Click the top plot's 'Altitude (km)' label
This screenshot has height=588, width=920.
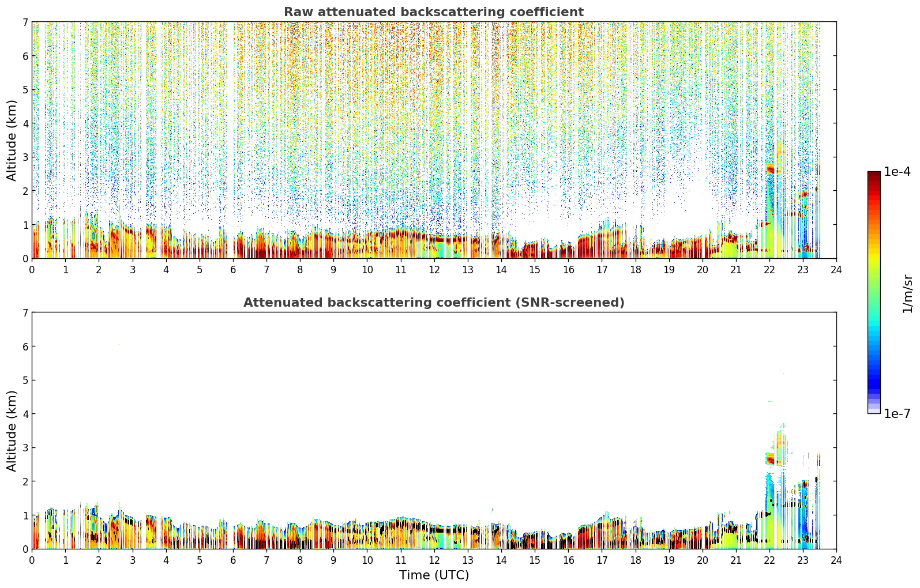click(x=12, y=140)
